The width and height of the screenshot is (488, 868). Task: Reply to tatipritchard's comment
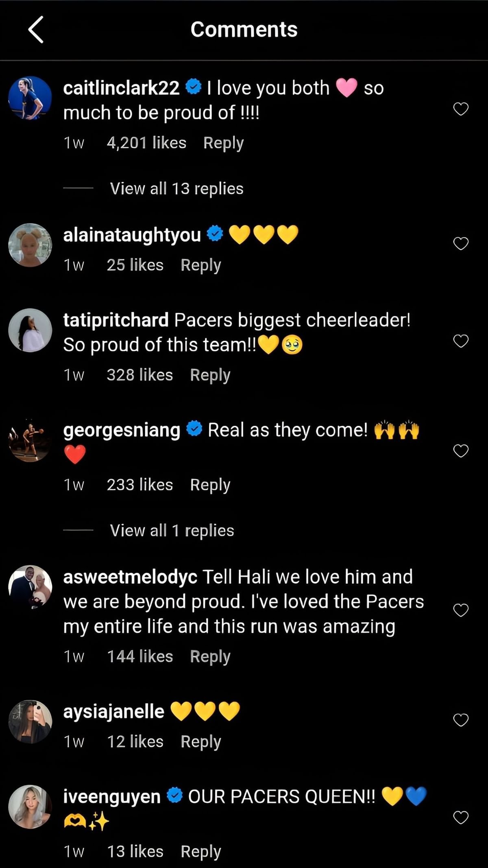[210, 375]
